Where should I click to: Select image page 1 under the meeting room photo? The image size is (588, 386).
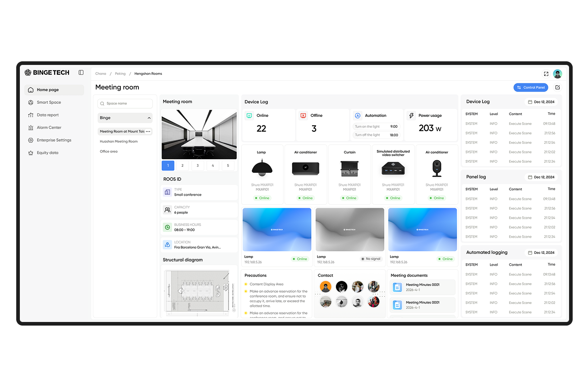168,165
